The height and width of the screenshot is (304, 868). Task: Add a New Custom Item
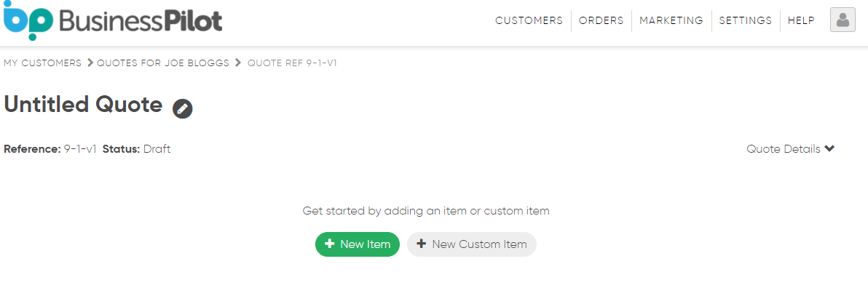(471, 244)
